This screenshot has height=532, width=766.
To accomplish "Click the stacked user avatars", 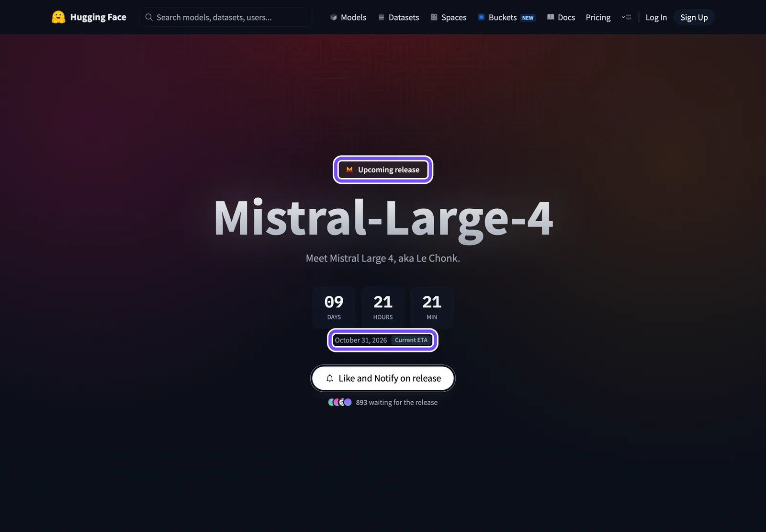I will coord(340,402).
